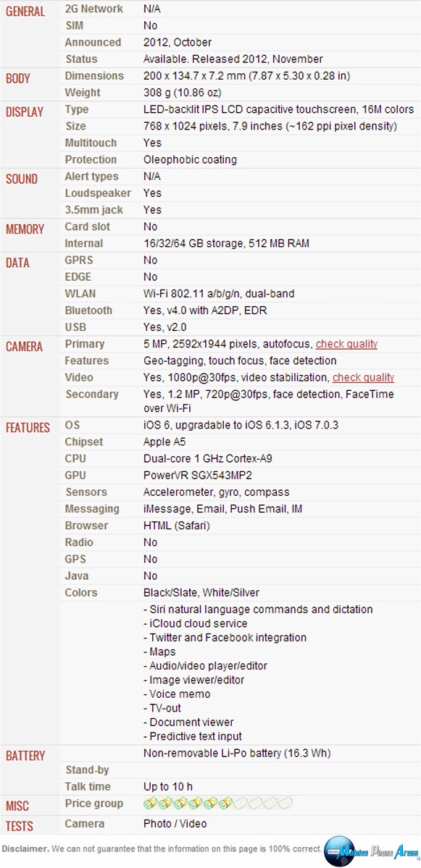The height and width of the screenshot is (868, 421).
Task: Click the DISPLAY section heading
Action: click(x=25, y=112)
